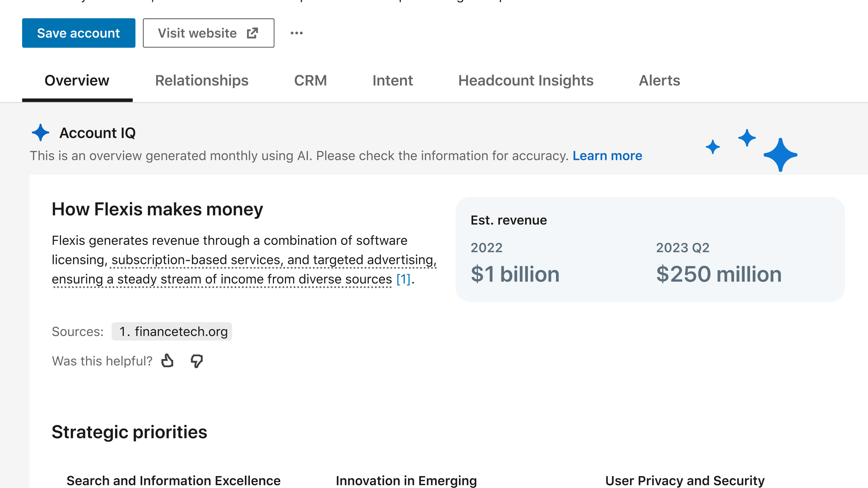Click the Account IQ sparkle icon
The width and height of the screenshot is (868, 488).
pyautogui.click(x=40, y=133)
